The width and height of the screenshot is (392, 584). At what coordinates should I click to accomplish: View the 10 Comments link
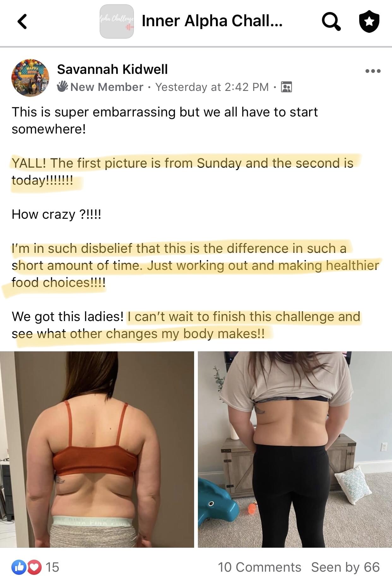(259, 567)
